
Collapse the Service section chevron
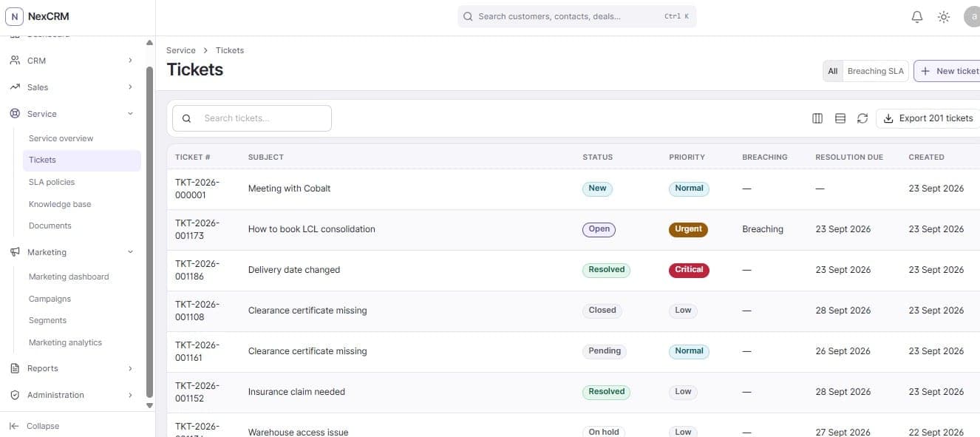(130, 114)
